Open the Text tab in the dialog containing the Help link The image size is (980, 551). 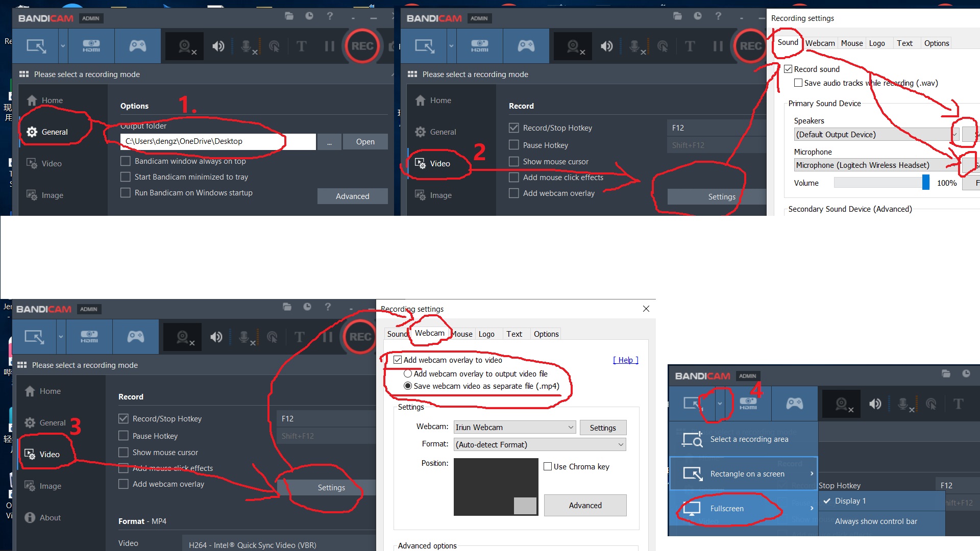click(x=514, y=334)
